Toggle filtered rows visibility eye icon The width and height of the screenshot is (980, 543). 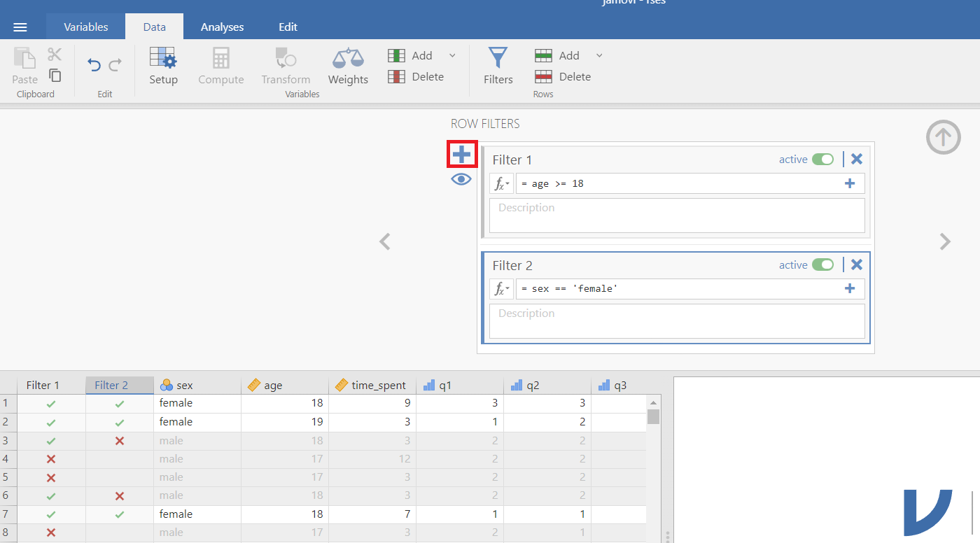[461, 179]
